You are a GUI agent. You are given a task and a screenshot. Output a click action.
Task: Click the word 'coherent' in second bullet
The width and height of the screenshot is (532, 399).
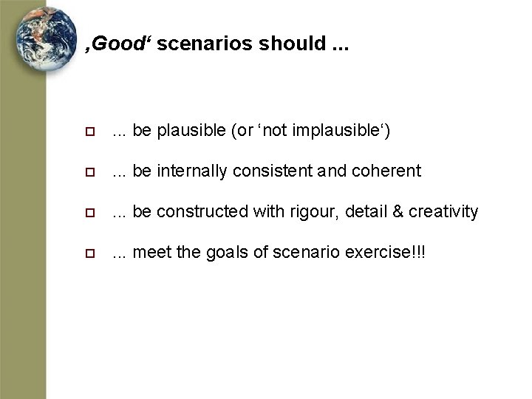386,171
